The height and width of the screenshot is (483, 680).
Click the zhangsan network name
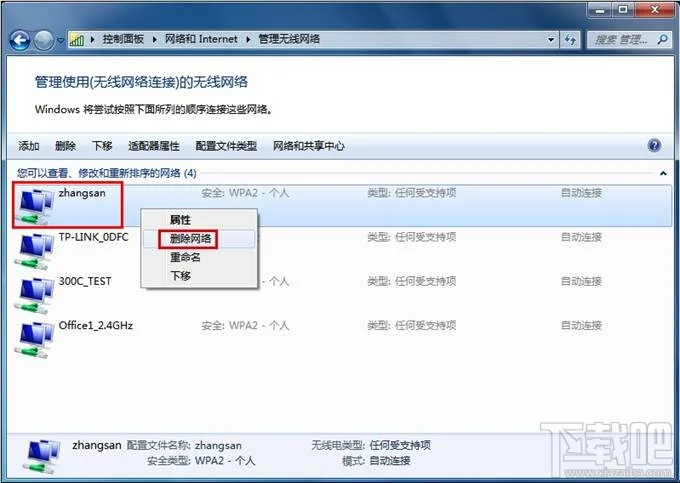click(x=82, y=193)
